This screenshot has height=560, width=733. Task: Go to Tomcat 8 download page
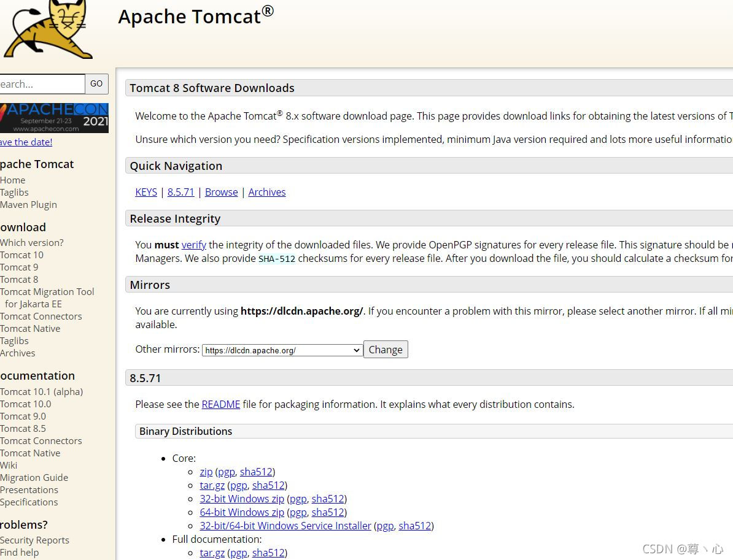click(x=19, y=279)
